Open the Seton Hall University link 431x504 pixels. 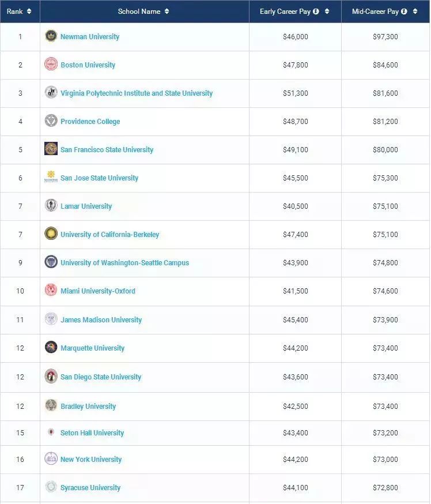(x=92, y=432)
